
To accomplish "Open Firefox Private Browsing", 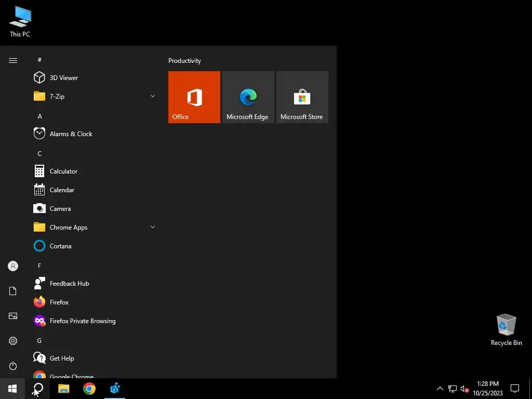I will [x=95, y=321].
